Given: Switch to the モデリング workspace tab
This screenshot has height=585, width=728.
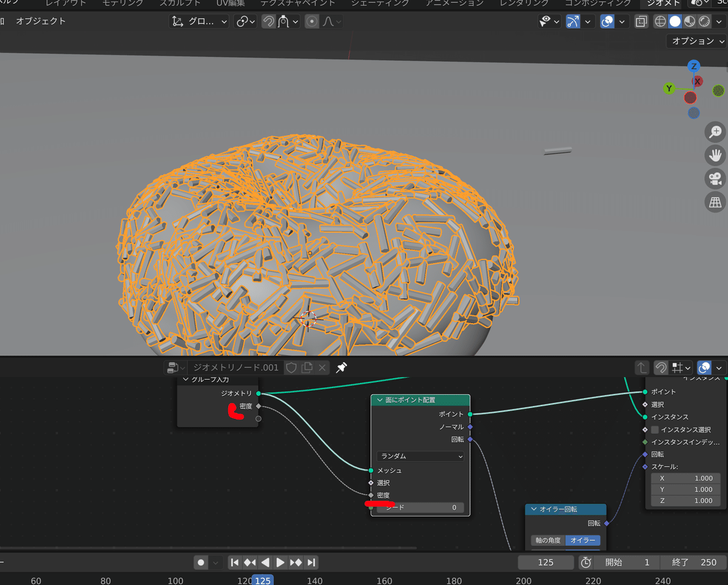Looking at the screenshot, I should coord(122,3).
